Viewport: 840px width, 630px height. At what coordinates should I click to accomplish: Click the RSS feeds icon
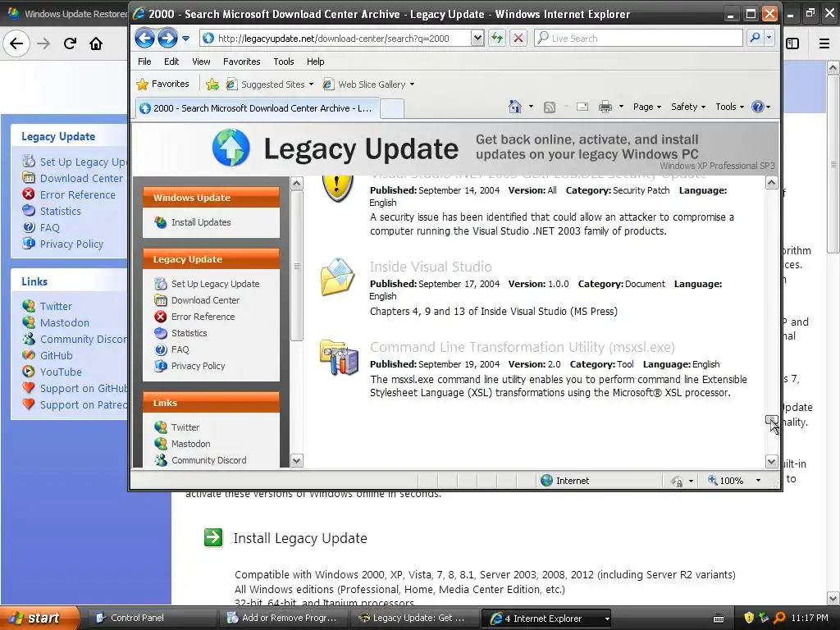click(549, 107)
